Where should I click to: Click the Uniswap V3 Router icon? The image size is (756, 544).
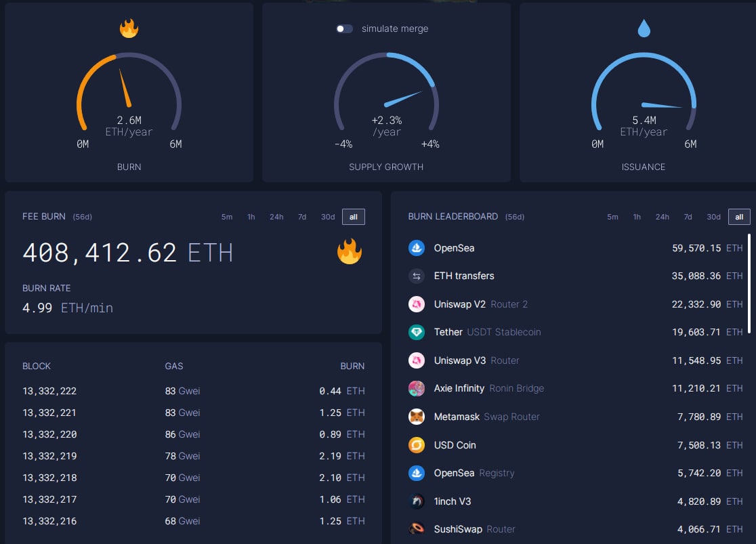(x=417, y=360)
